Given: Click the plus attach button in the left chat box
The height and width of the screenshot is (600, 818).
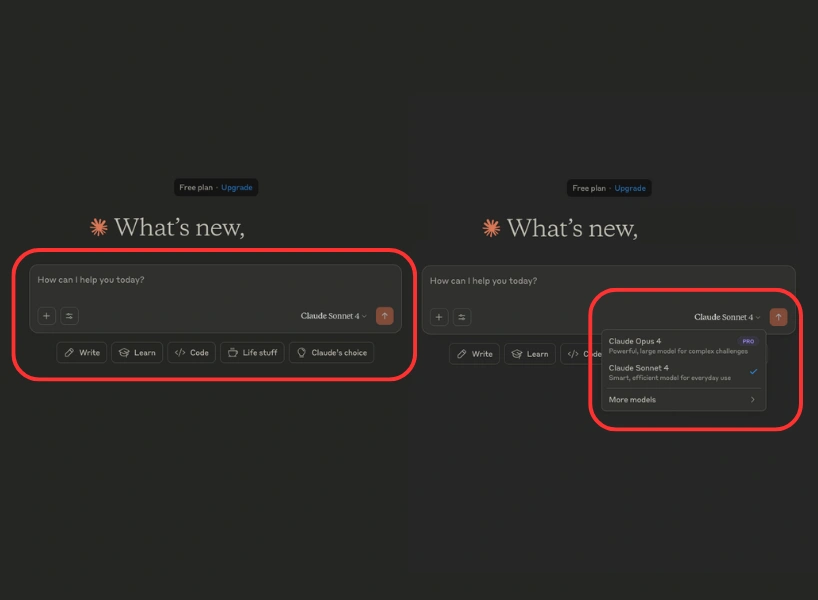Looking at the screenshot, I should [46, 316].
